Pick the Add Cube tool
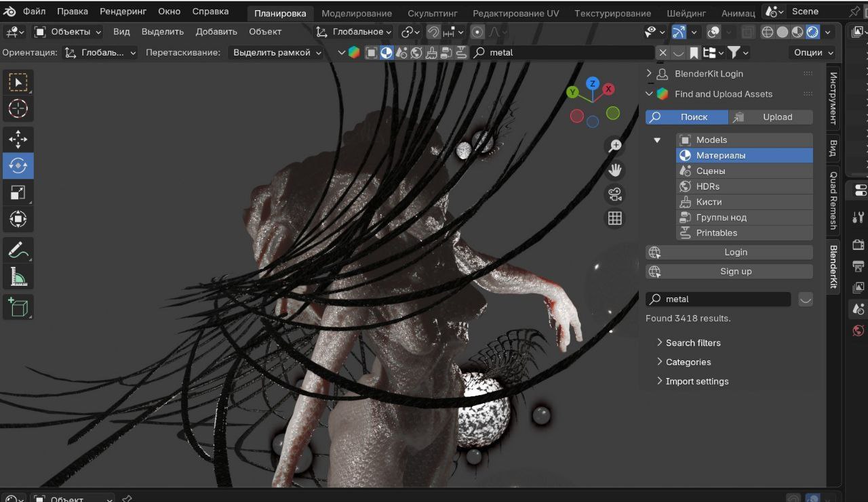868x502 pixels. point(18,307)
